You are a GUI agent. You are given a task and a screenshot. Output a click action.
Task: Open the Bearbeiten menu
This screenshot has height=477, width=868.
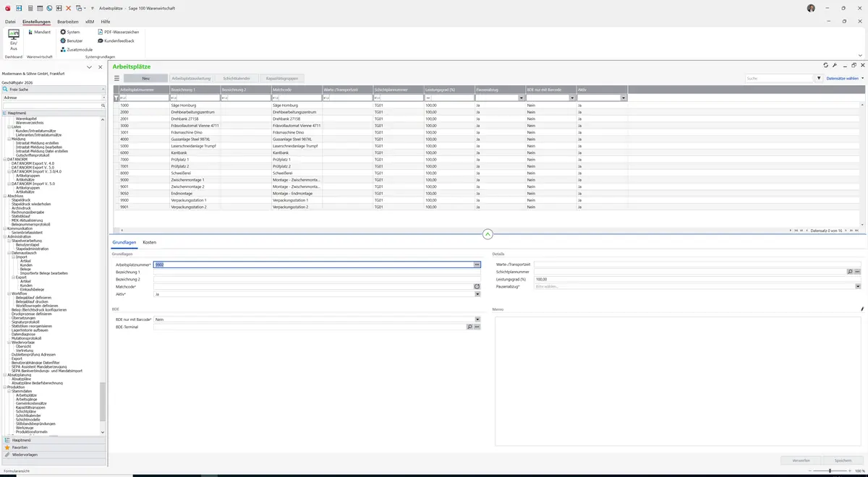(68, 22)
